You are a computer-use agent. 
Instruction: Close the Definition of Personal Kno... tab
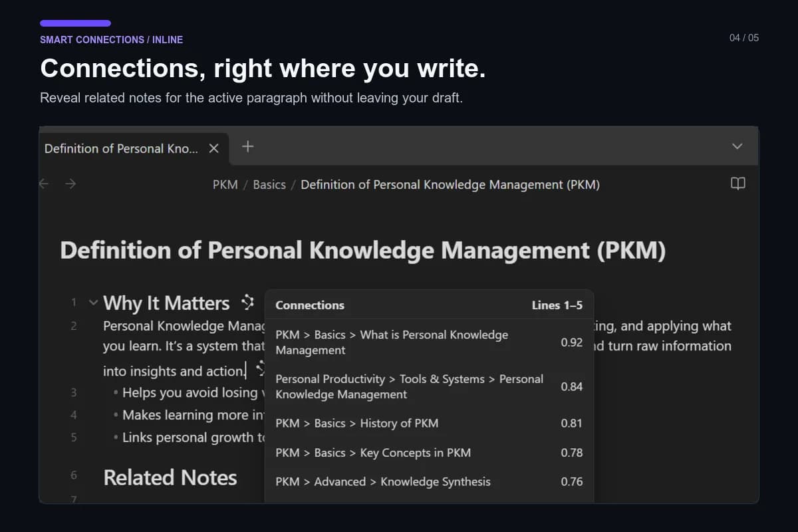click(213, 148)
